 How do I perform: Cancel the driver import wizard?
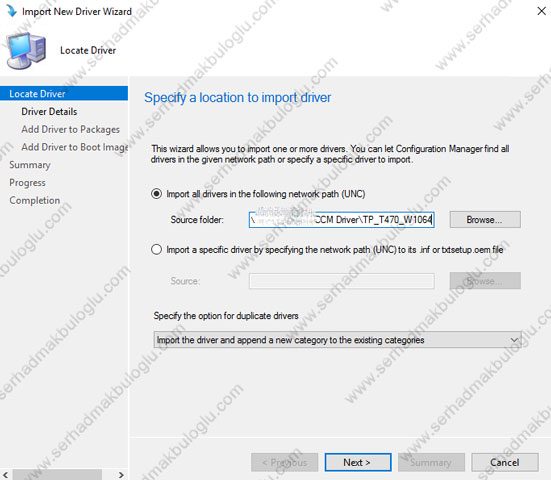[x=505, y=462]
